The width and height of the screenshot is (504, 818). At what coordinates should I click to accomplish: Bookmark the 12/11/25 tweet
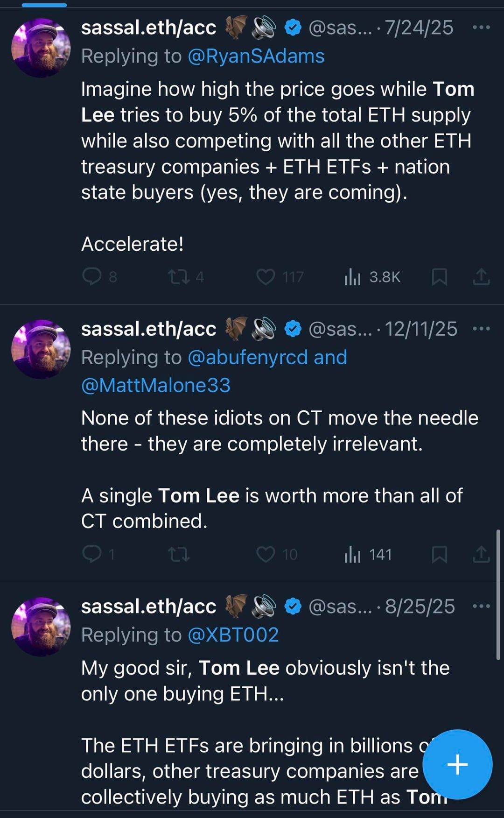(439, 554)
